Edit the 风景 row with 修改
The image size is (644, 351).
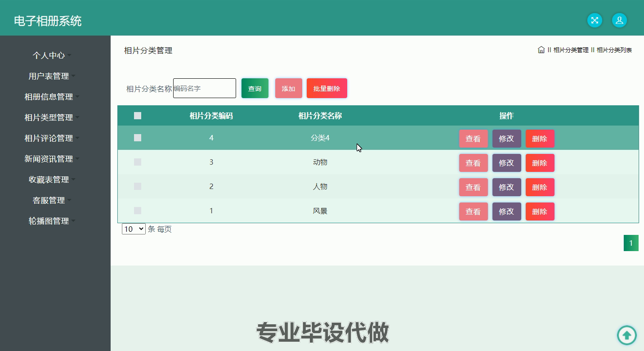506,211
